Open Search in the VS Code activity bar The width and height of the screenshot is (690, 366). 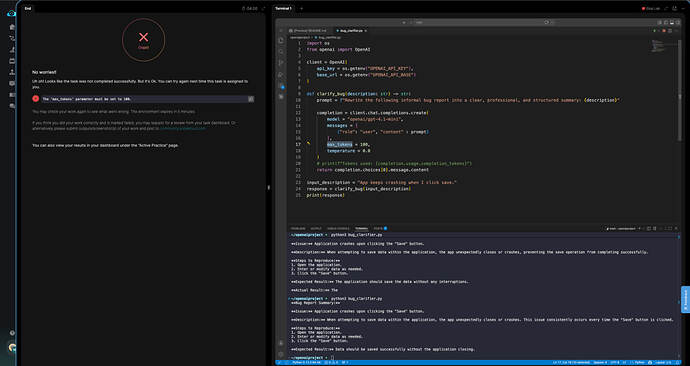(x=281, y=51)
